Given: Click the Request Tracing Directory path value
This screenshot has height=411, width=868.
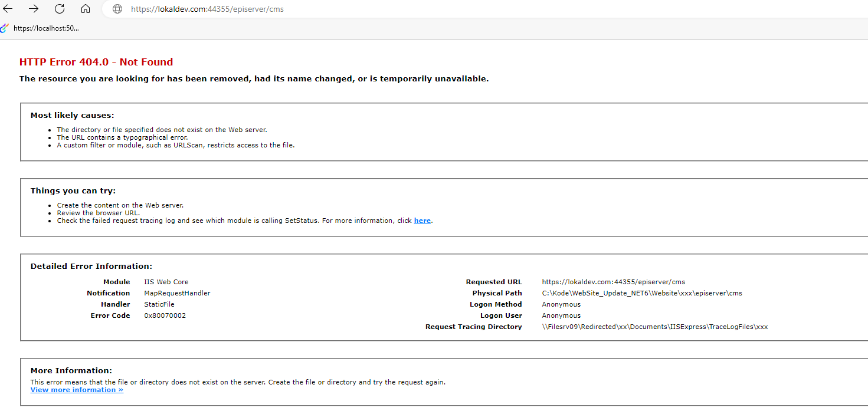Looking at the screenshot, I should point(654,327).
